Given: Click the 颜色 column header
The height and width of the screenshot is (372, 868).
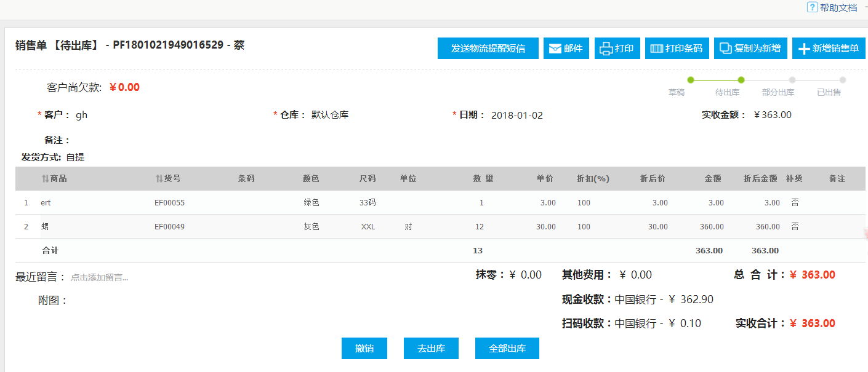Looking at the screenshot, I should 311,178.
